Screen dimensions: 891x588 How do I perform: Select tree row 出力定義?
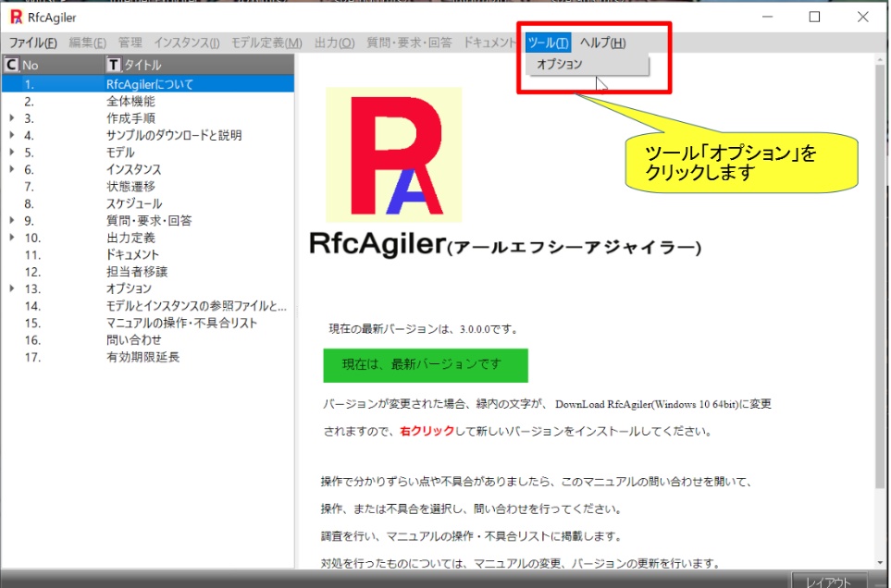pyautogui.click(x=148, y=238)
